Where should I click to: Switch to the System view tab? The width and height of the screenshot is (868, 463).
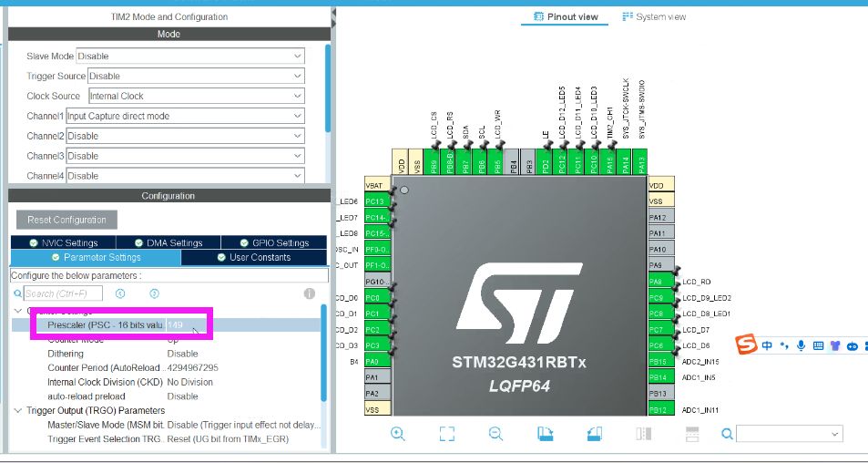point(654,16)
